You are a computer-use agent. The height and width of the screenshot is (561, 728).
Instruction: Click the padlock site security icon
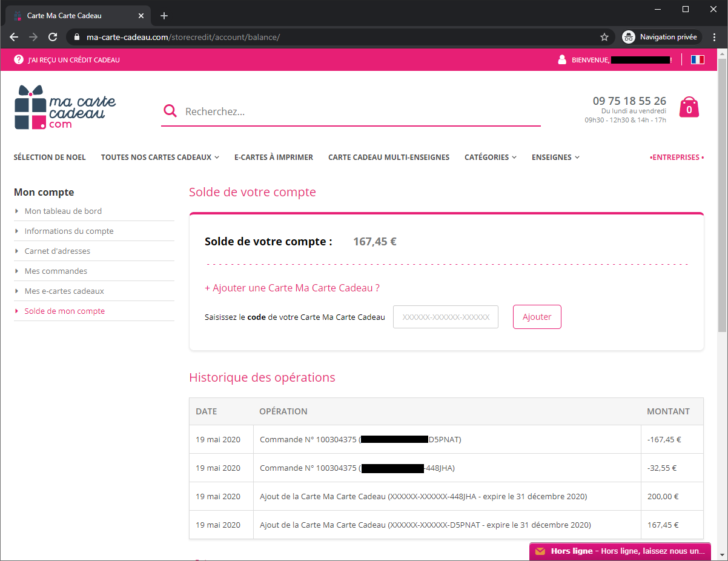point(76,37)
